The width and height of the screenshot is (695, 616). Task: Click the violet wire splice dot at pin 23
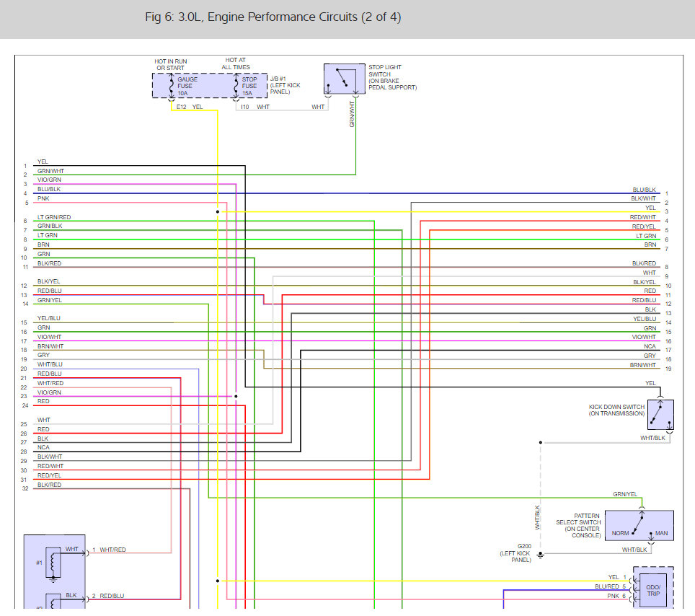236,396
